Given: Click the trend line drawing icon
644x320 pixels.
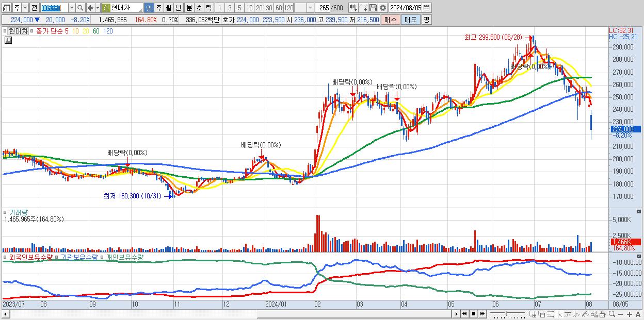Looking at the screenshot, I should [568, 314].
